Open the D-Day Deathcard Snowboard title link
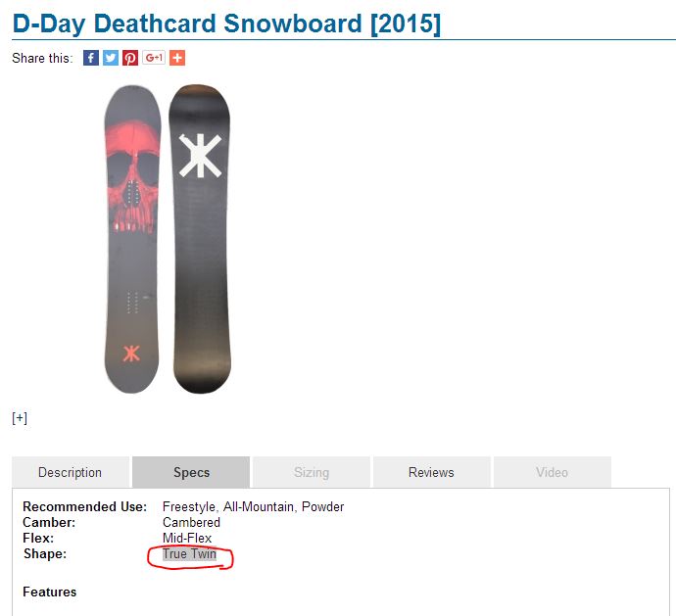Image resolution: width=676 pixels, height=616 pixels. 226,24
